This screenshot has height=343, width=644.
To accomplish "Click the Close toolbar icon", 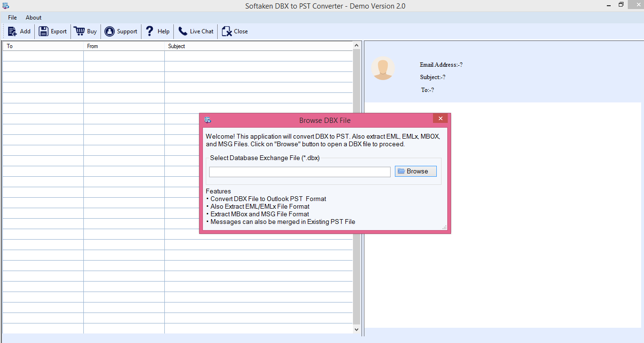I will 227,31.
